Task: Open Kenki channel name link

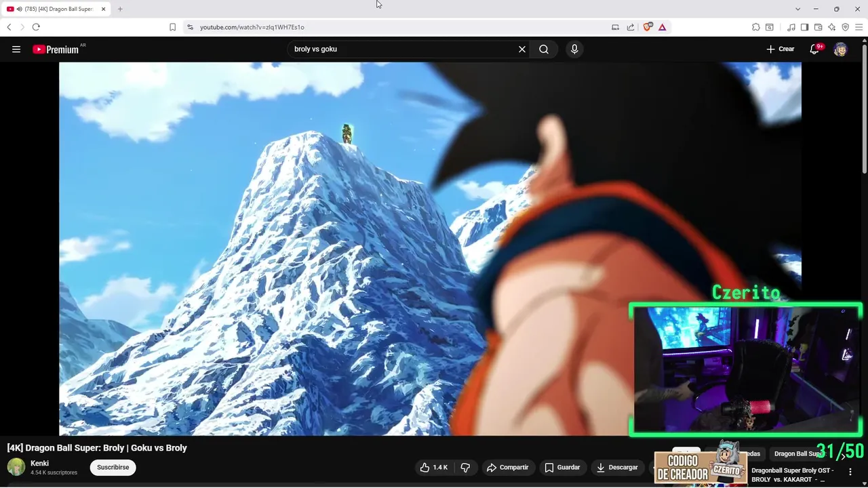Action: (39, 464)
